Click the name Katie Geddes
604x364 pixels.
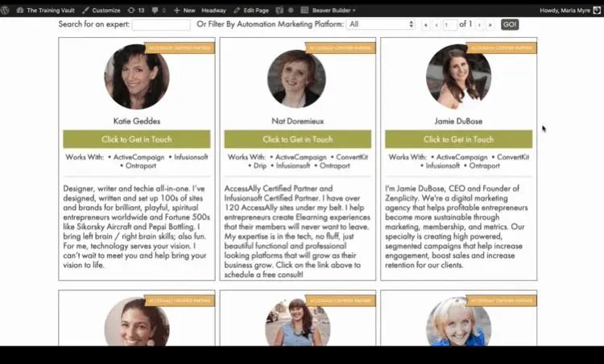[x=137, y=121]
